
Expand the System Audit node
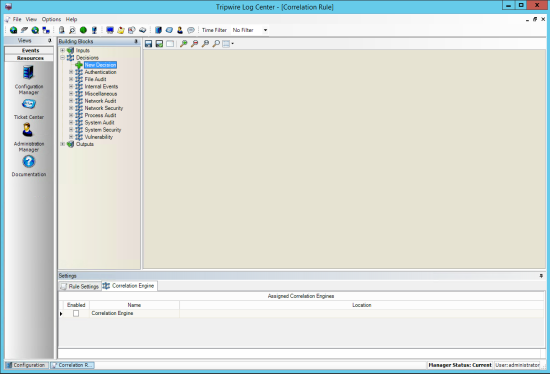pos(71,122)
